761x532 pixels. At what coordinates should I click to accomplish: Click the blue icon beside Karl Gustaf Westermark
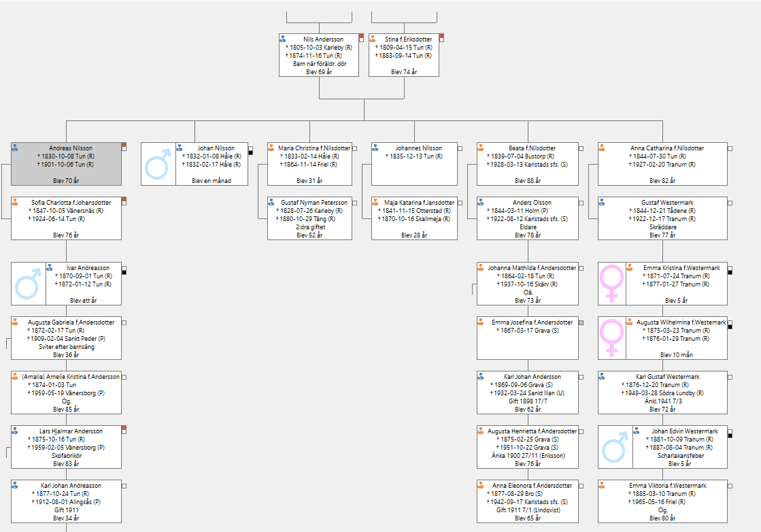coord(602,376)
